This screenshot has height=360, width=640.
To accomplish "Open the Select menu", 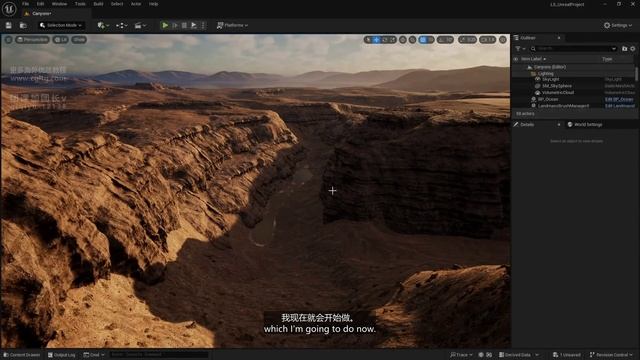I will tap(117, 4).
